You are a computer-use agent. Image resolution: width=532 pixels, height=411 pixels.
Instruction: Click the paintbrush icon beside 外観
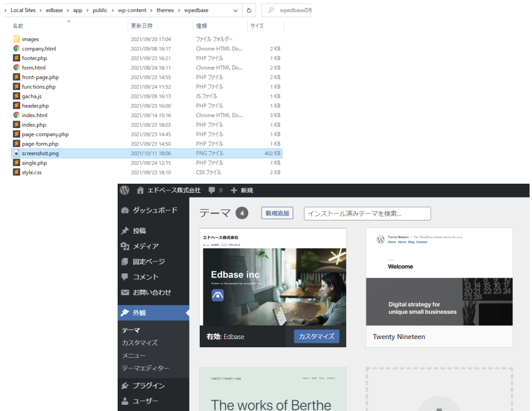point(125,312)
